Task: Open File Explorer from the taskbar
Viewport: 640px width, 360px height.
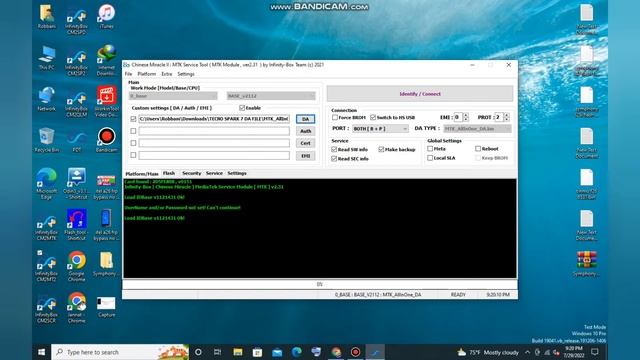Action: [x=238, y=352]
